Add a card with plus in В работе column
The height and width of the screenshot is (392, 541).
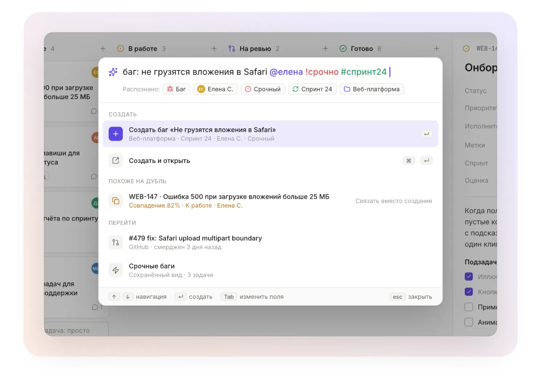[214, 48]
